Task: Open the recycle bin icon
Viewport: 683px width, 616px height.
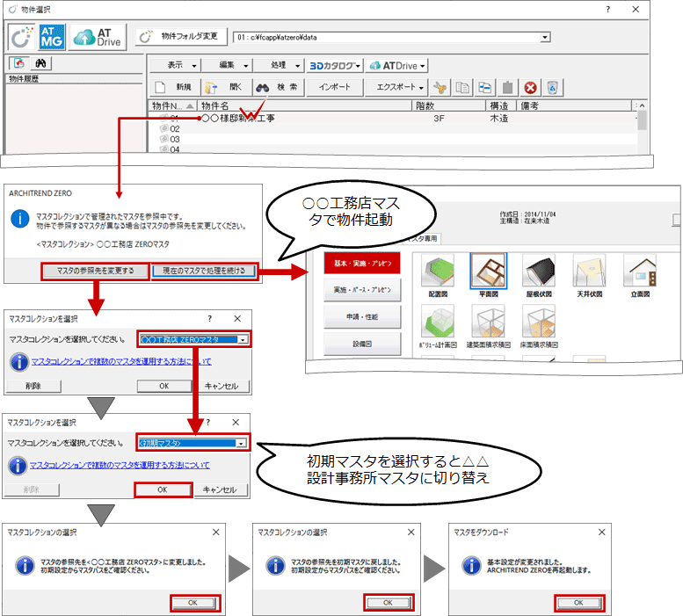Action: point(552,88)
